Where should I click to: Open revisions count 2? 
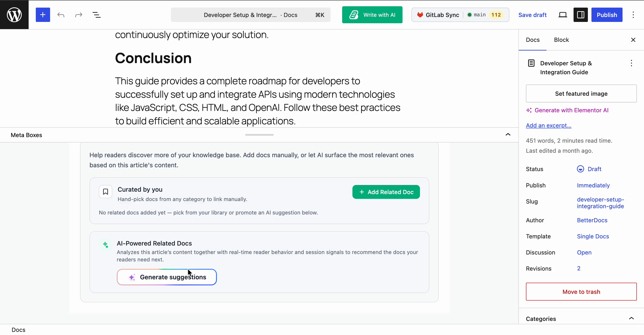(578, 268)
